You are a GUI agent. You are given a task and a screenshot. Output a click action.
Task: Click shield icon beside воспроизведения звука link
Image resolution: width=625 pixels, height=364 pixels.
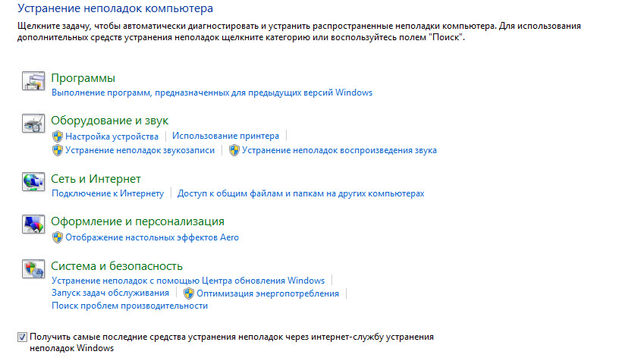coord(234,150)
